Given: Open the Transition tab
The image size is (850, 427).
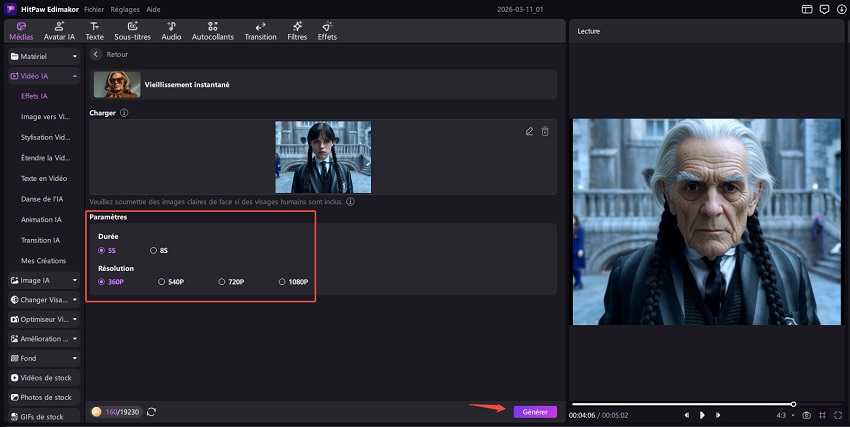Looking at the screenshot, I should click(x=260, y=31).
